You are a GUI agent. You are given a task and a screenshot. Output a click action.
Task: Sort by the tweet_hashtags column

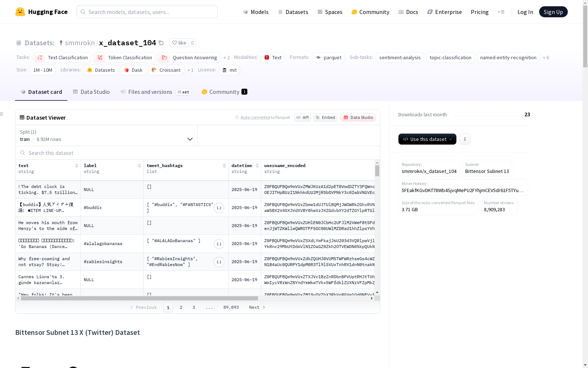coord(224,166)
